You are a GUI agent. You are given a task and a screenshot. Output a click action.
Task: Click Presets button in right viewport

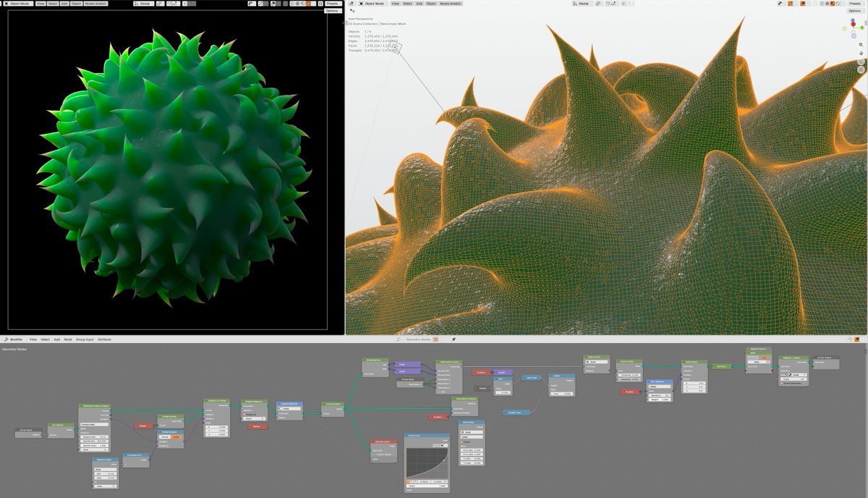click(855, 4)
